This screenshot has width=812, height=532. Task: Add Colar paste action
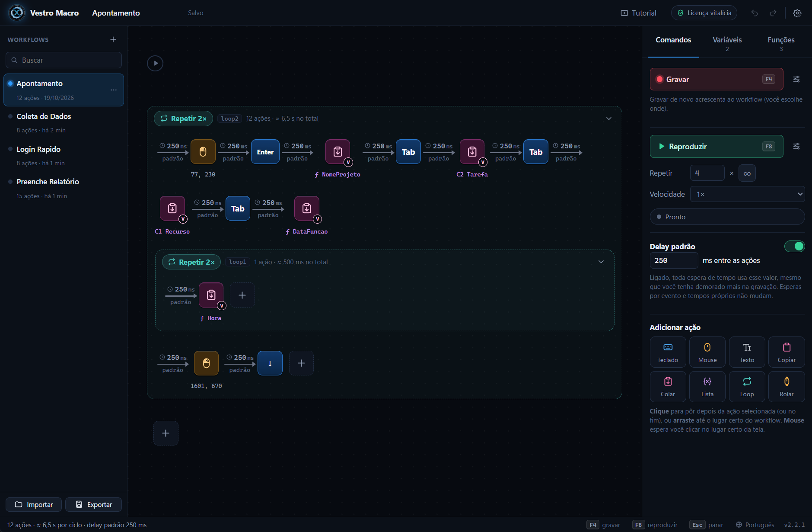point(668,386)
